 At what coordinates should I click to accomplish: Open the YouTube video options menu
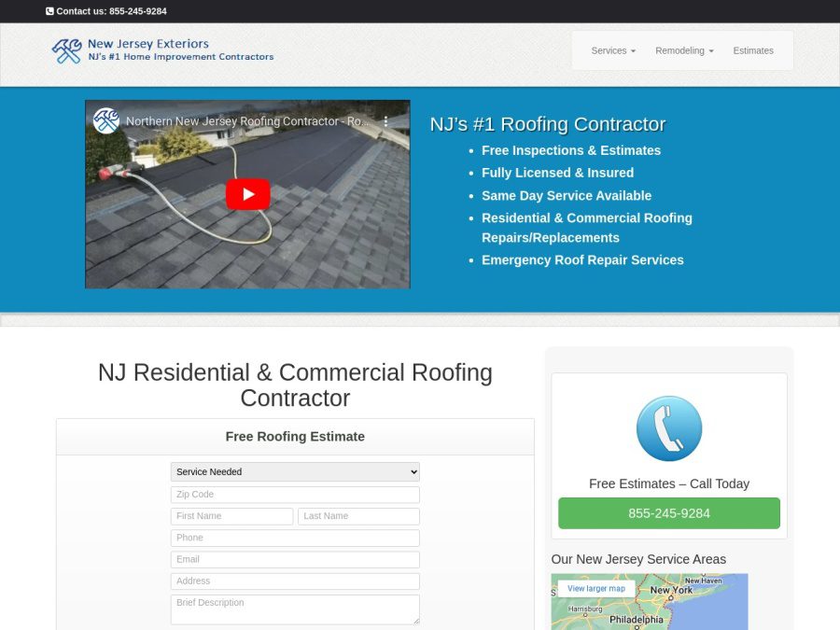[x=386, y=121]
